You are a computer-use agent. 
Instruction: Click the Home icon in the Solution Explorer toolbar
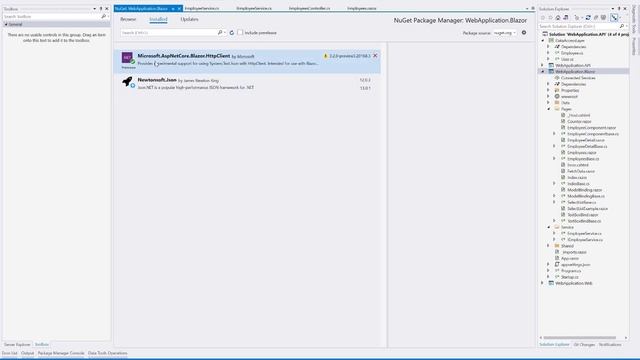(x=558, y=18)
